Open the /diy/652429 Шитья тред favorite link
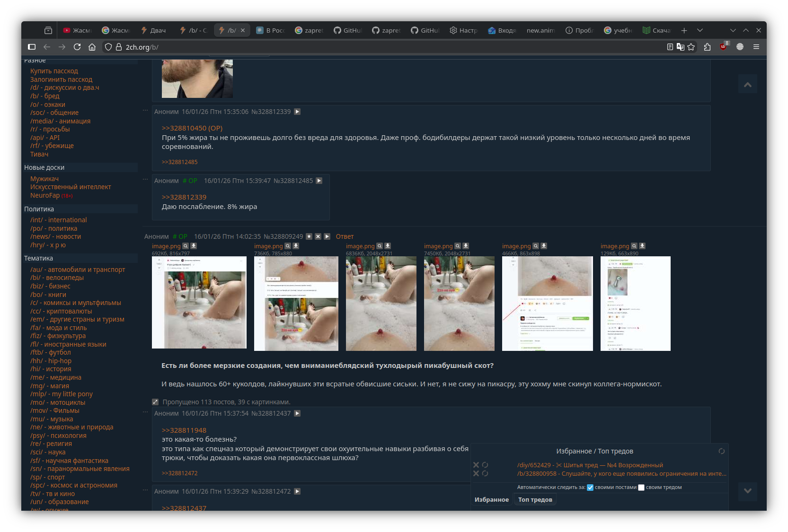Image resolution: width=788 pixels, height=532 pixels. pyautogui.click(x=590, y=465)
